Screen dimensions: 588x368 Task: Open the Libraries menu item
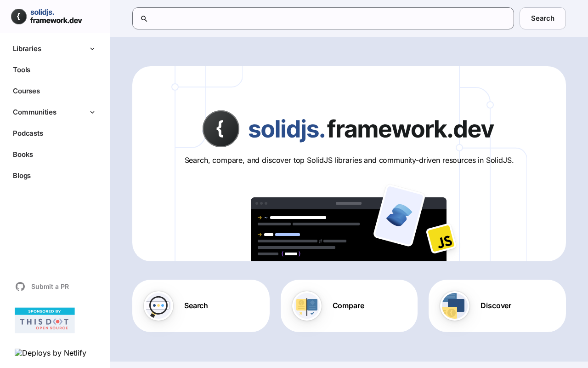(27, 49)
